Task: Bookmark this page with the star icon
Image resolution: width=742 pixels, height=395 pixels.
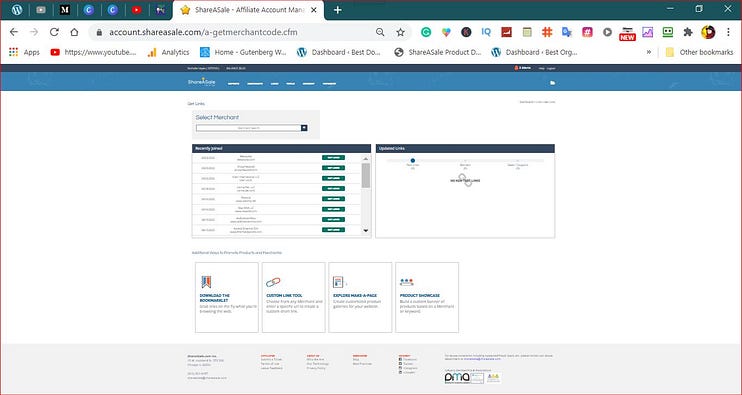Action: click(x=400, y=32)
